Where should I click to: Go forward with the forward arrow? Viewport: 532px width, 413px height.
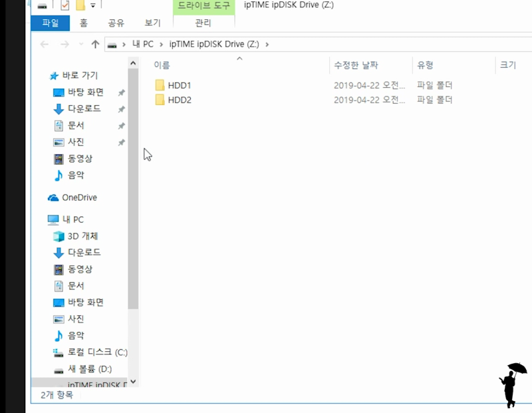[65, 44]
